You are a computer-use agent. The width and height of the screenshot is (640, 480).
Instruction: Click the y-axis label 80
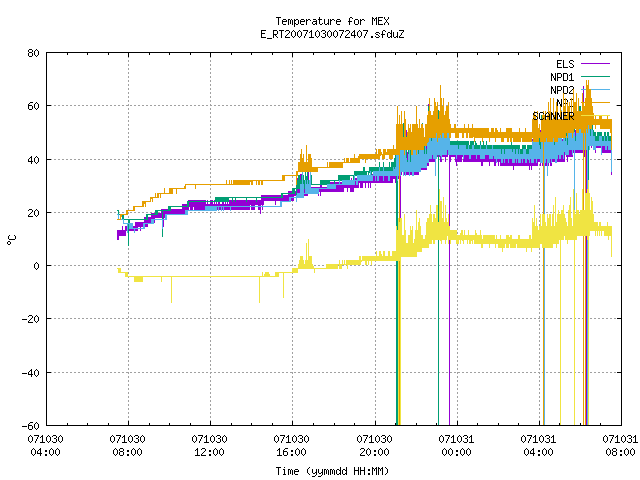coord(33,53)
